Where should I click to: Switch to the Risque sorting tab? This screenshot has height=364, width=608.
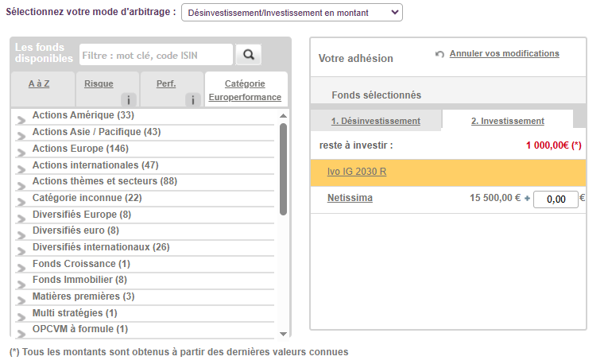99,83
